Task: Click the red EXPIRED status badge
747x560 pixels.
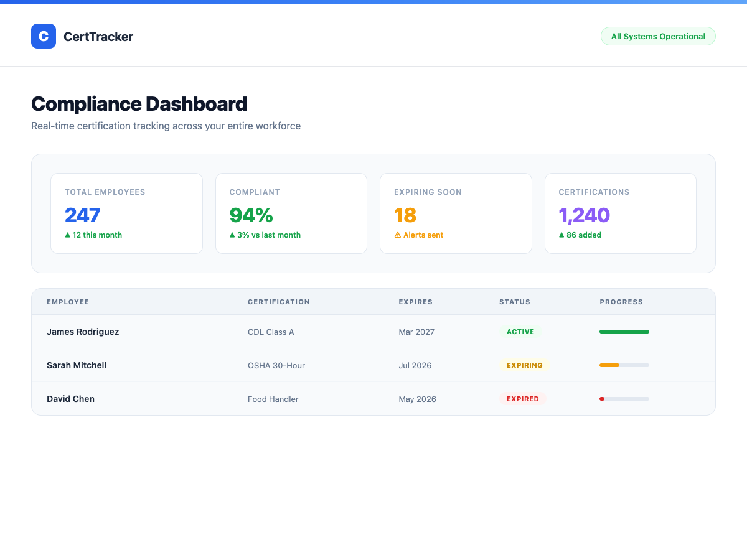Action: (x=523, y=399)
